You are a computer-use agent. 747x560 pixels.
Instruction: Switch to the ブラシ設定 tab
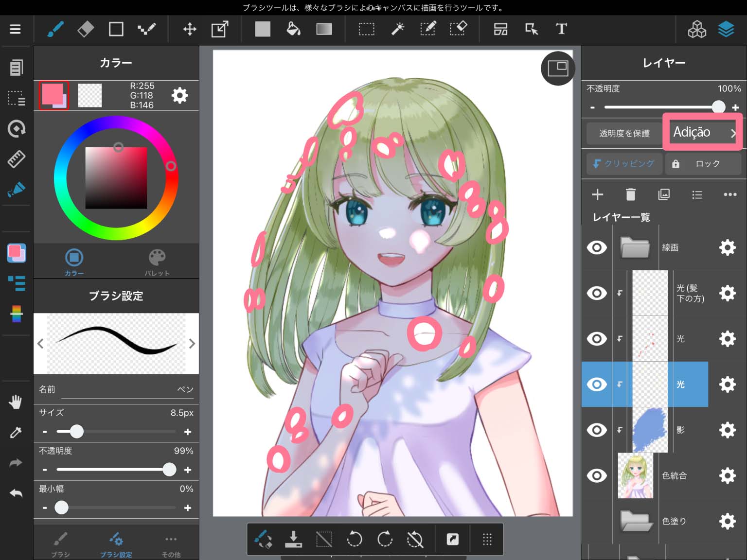116,544
